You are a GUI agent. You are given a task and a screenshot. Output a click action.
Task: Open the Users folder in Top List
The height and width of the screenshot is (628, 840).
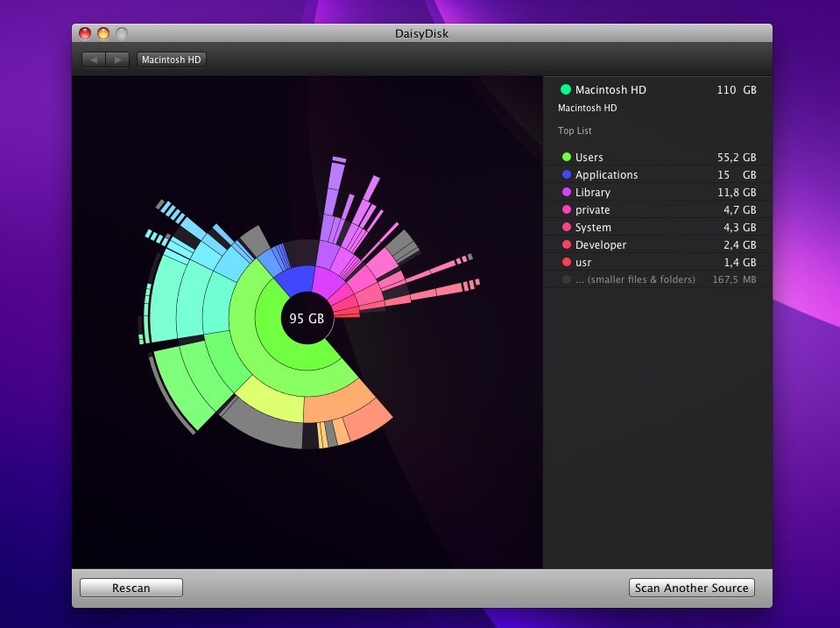[658, 157]
